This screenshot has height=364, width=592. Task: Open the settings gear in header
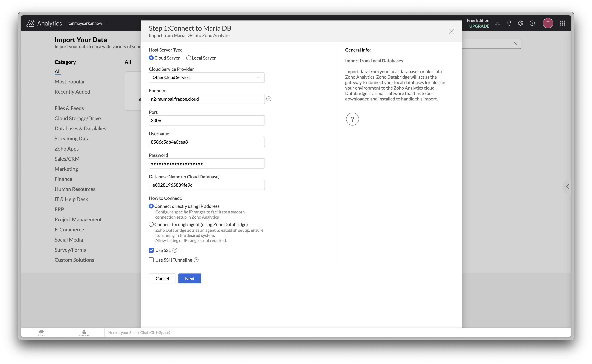[x=521, y=23]
